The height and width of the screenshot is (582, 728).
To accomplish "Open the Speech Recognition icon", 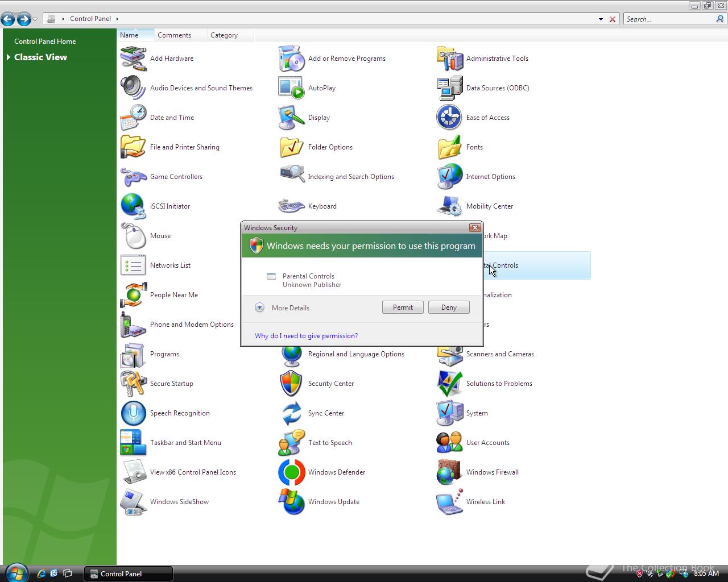I will click(134, 413).
